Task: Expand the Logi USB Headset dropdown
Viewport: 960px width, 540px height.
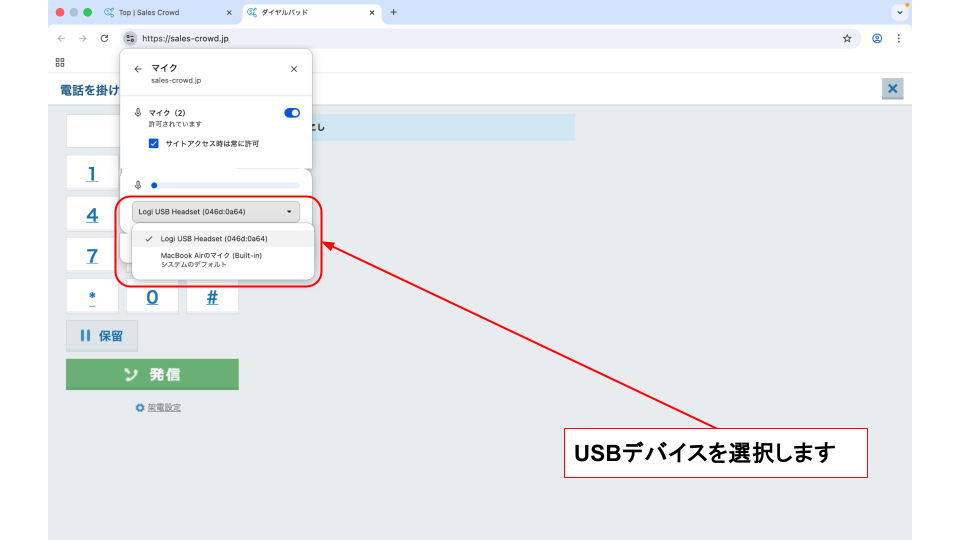Action: pyautogui.click(x=215, y=212)
